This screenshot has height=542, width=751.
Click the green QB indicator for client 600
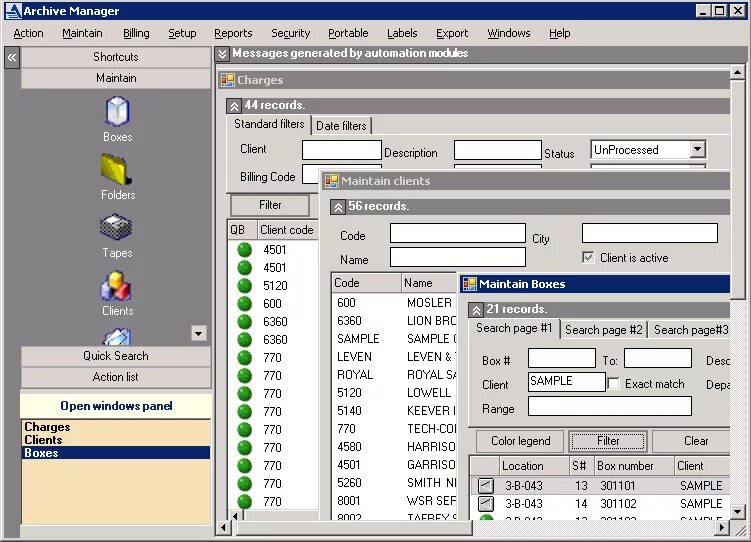[x=244, y=304]
